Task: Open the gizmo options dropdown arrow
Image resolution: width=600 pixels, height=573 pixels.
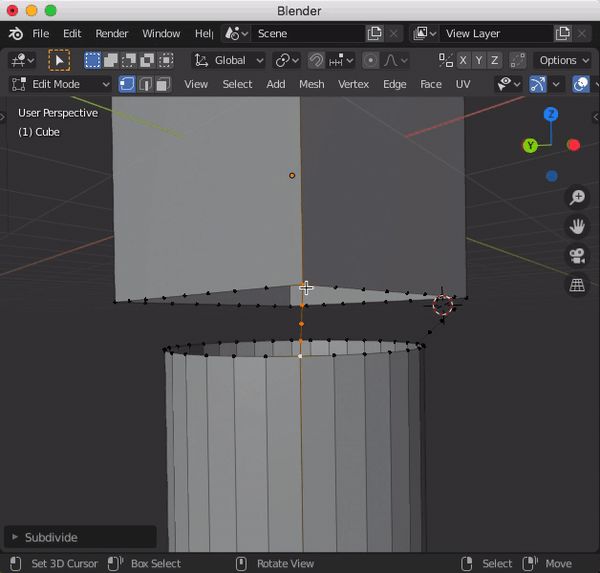Action: click(x=556, y=84)
